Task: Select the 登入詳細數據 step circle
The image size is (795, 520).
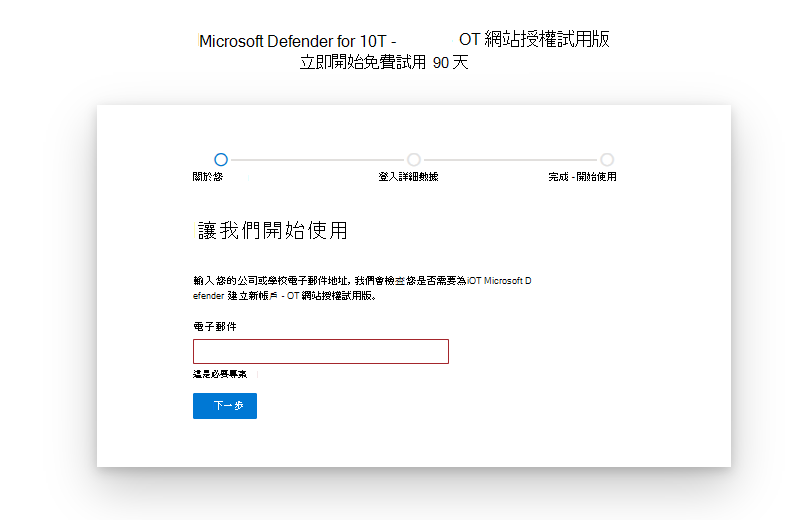Action: (414, 160)
